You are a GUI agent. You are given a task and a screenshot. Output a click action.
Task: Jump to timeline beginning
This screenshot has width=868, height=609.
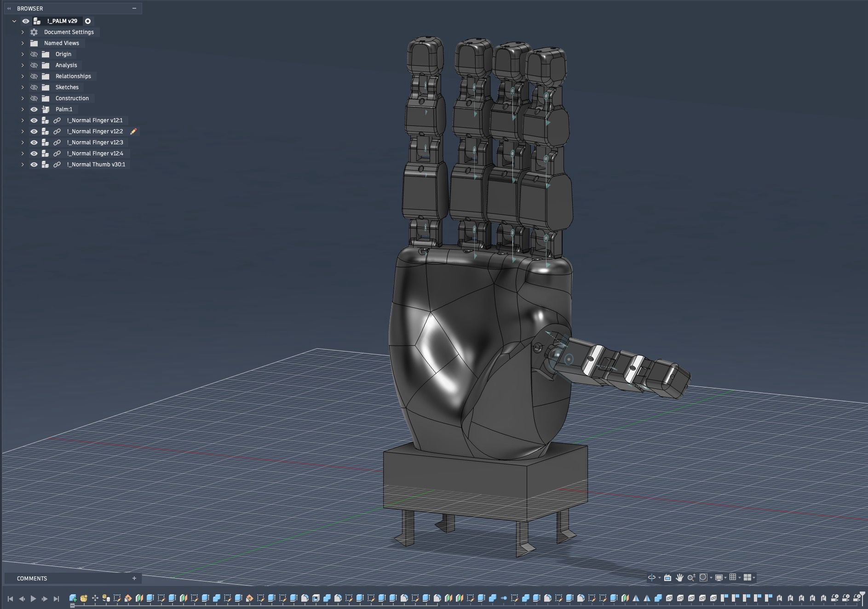click(x=11, y=599)
